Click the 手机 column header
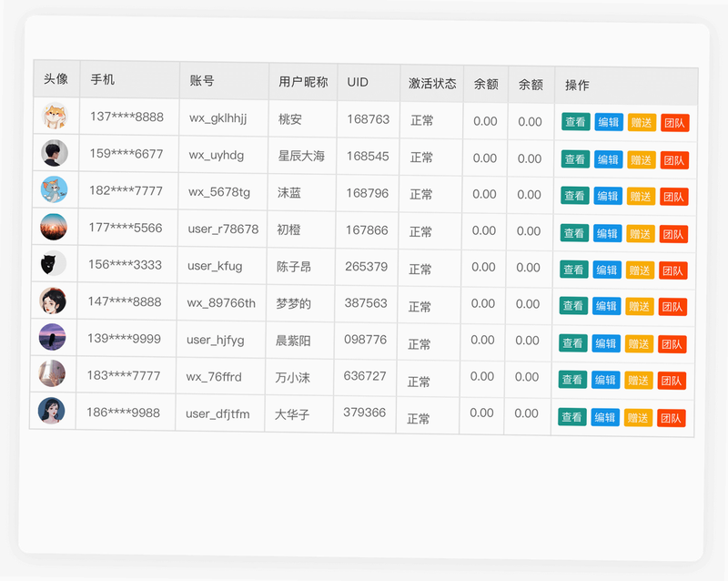The width and height of the screenshot is (728, 581). click(103, 79)
